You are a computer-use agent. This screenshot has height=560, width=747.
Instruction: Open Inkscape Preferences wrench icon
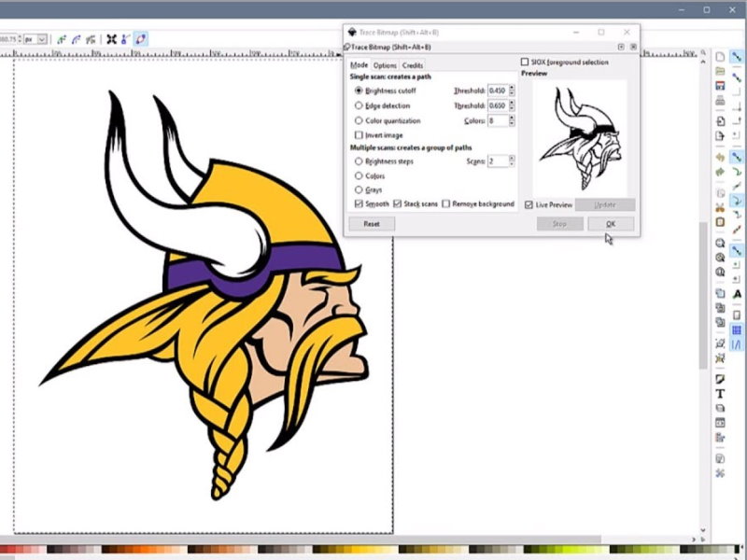tap(720, 473)
